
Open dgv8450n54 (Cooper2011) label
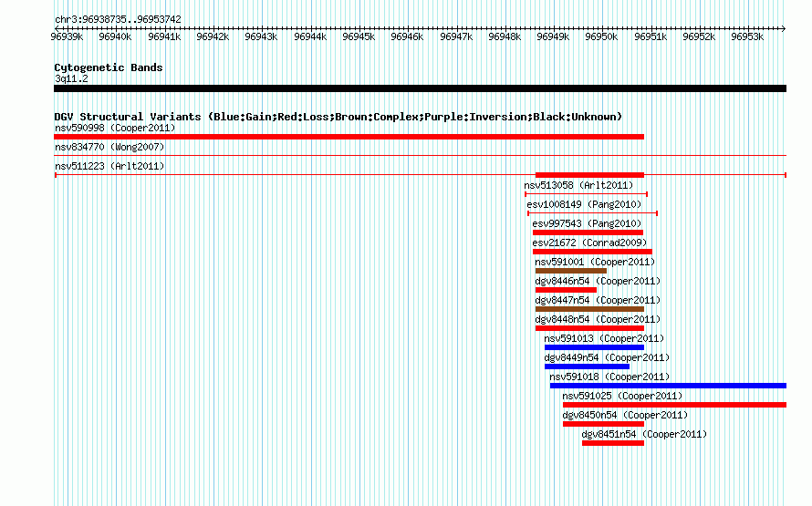click(625, 415)
